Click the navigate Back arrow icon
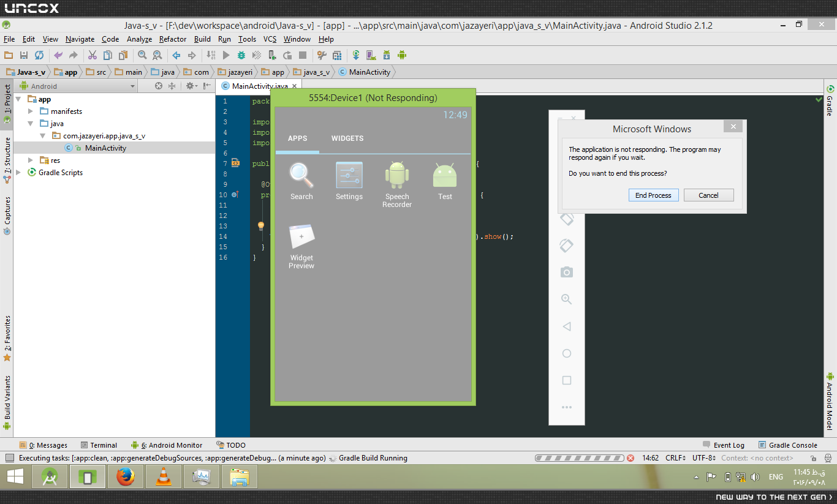The width and height of the screenshot is (837, 504). pos(176,55)
